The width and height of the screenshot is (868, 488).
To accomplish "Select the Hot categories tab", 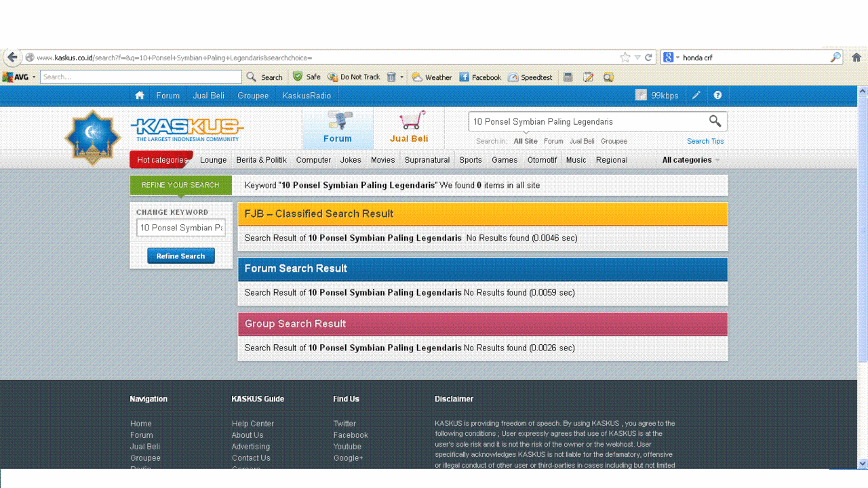I will [161, 160].
